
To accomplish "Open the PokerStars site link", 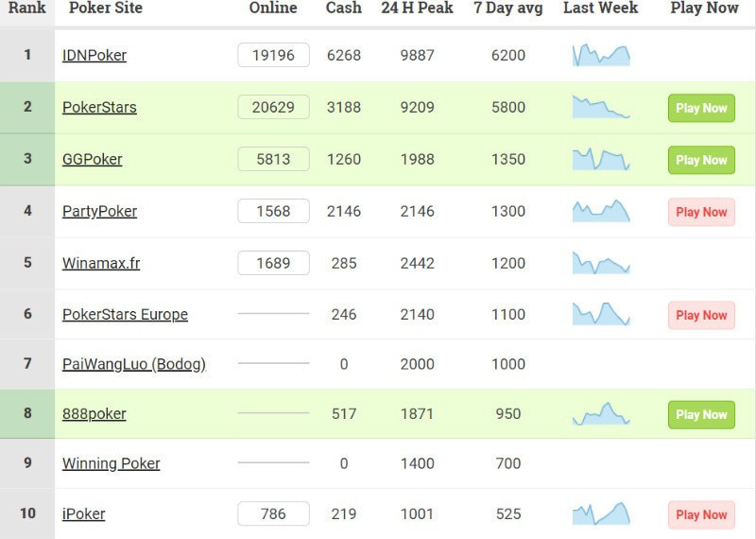I will (x=99, y=108).
